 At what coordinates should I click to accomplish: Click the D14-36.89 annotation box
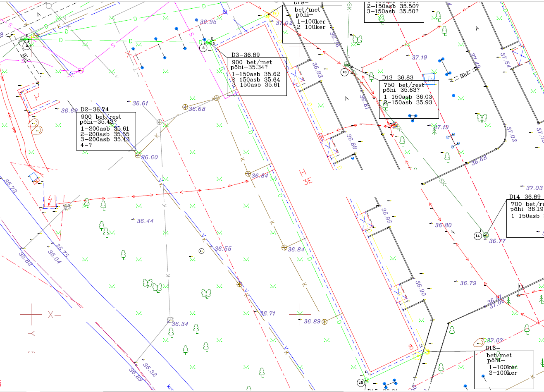(525, 218)
